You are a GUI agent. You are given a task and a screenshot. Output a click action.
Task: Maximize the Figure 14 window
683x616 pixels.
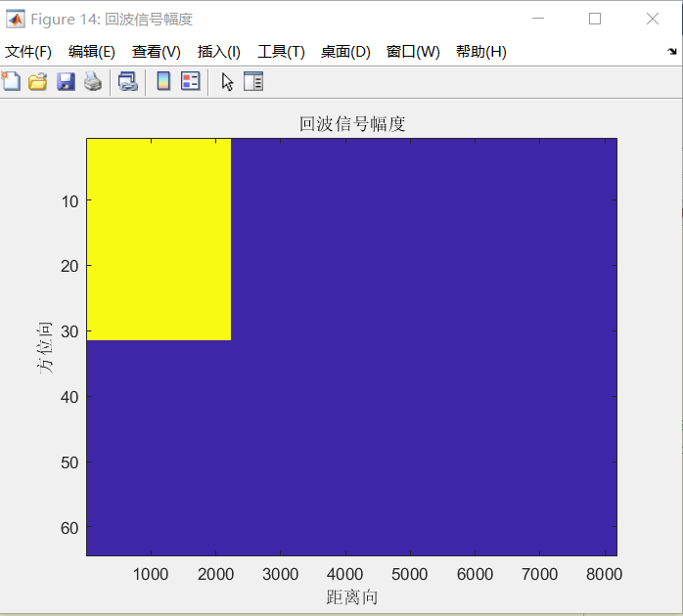pos(595,19)
